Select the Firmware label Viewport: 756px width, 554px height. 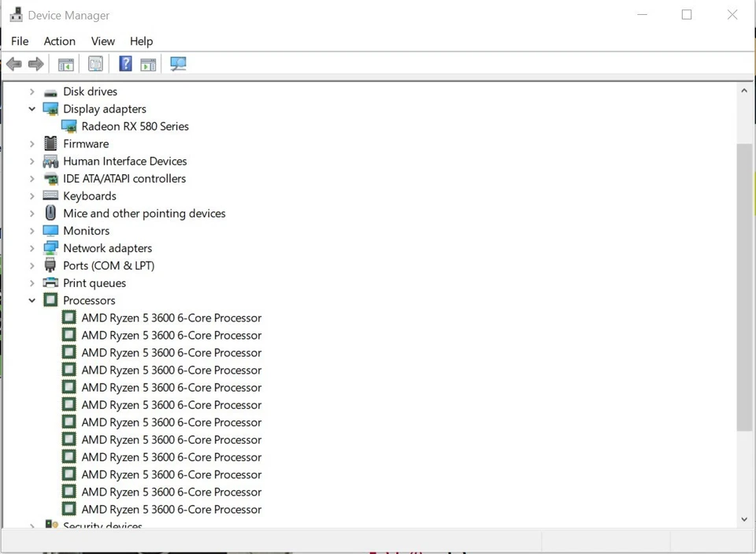point(86,143)
